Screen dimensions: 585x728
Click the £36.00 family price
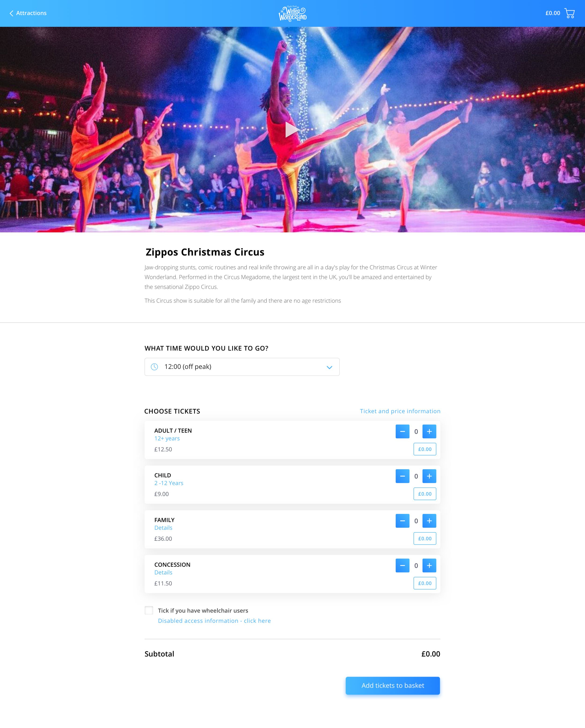[163, 539]
